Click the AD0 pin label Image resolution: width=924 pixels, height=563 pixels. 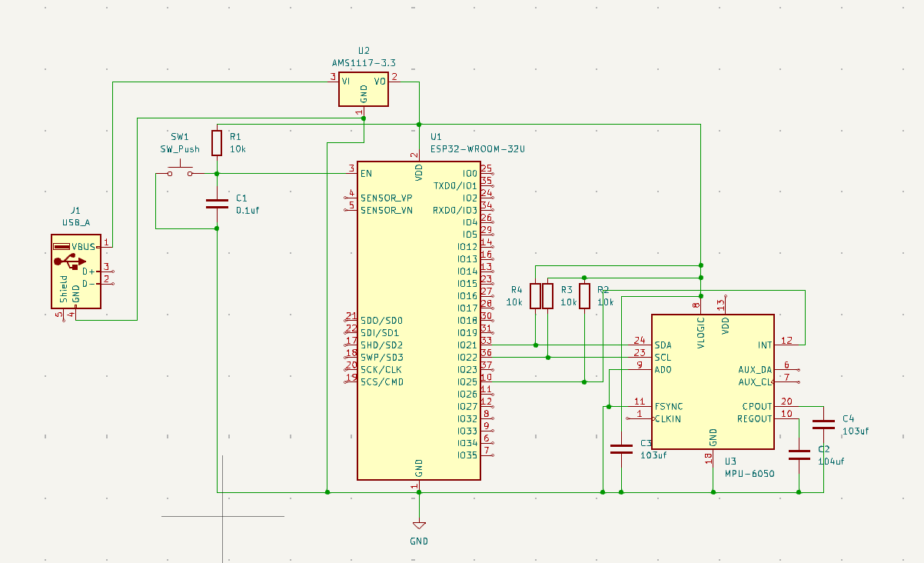click(x=663, y=370)
